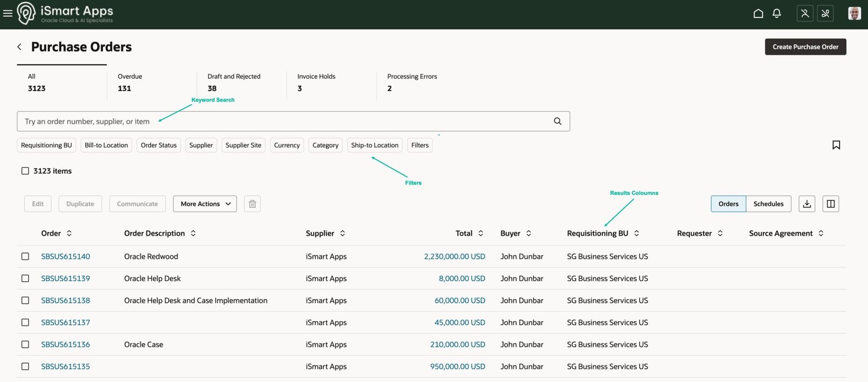The image size is (868, 382).
Task: Click Create Purchase Order button
Action: [x=806, y=47]
